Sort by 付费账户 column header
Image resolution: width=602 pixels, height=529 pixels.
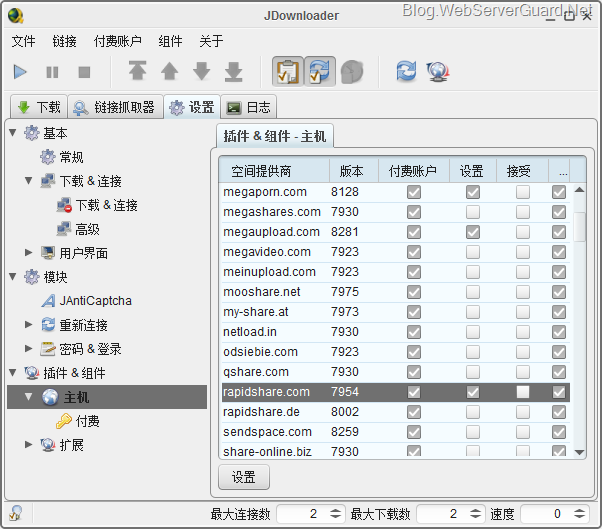tap(413, 170)
